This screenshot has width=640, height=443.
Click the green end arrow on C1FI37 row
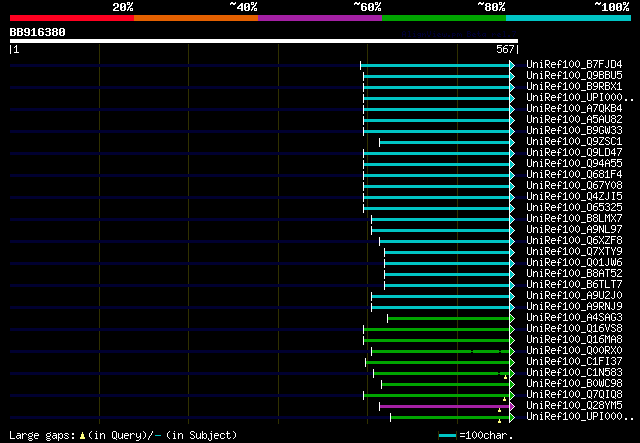click(512, 363)
